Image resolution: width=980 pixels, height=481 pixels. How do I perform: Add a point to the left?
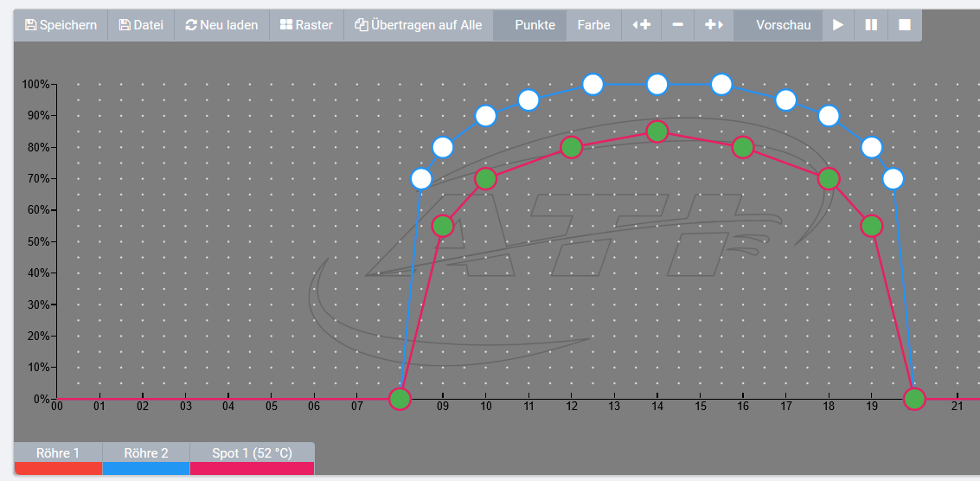641,25
